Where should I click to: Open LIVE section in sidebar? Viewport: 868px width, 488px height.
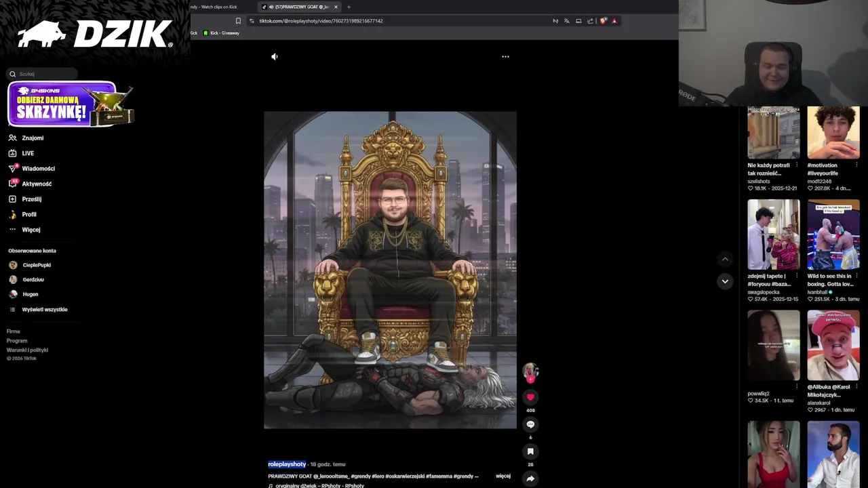[x=21, y=153]
